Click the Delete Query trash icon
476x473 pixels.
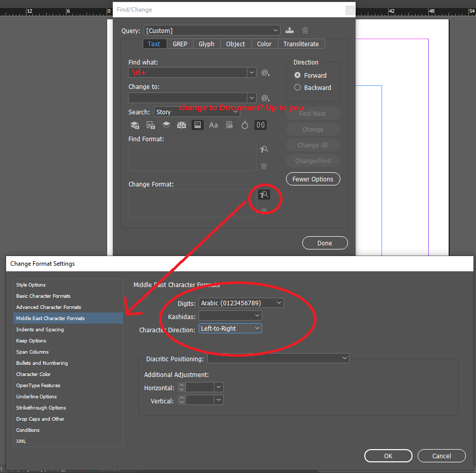click(x=305, y=30)
